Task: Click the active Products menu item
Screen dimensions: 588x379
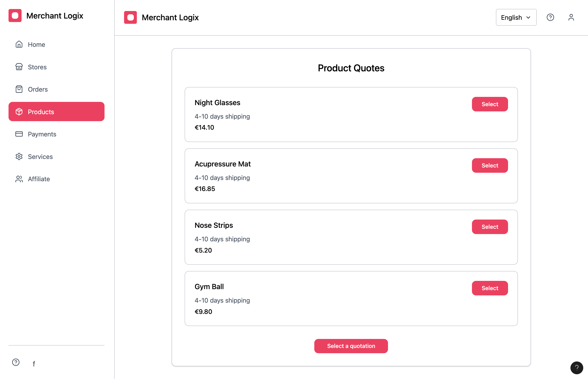Action: 56,112
